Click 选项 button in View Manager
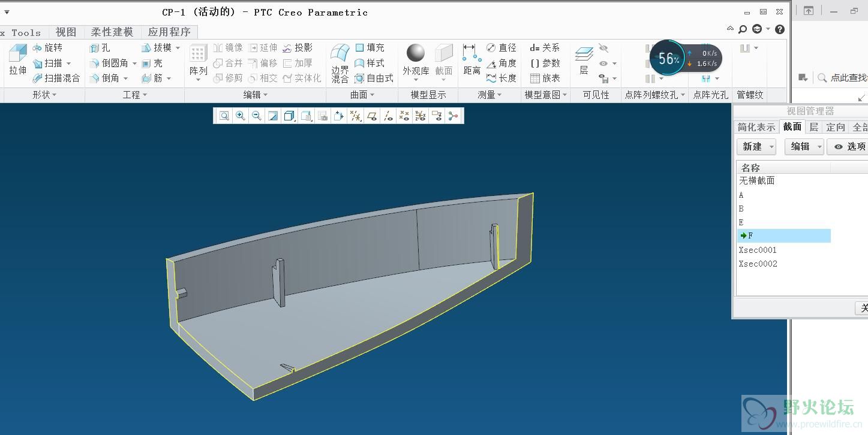 click(848, 146)
